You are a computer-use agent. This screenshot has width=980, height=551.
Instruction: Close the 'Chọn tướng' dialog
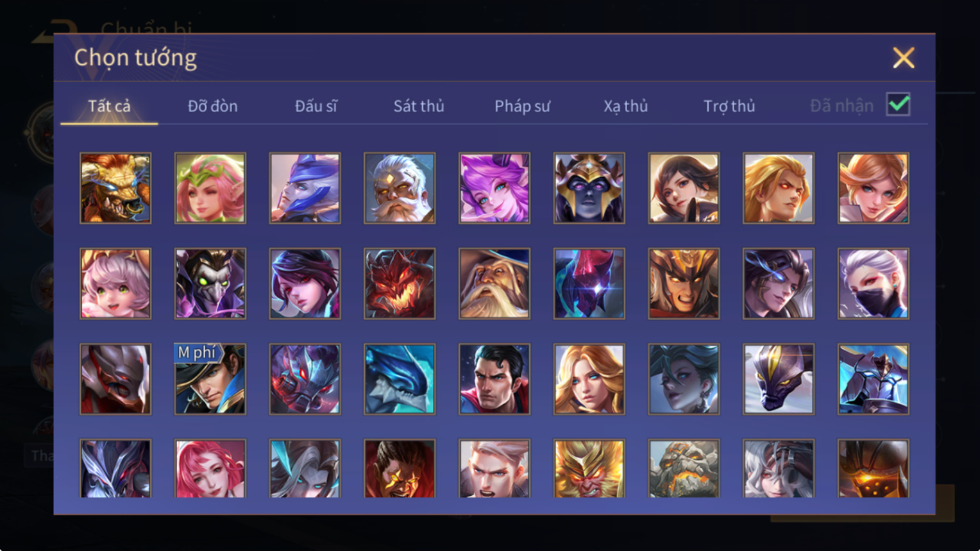904,58
